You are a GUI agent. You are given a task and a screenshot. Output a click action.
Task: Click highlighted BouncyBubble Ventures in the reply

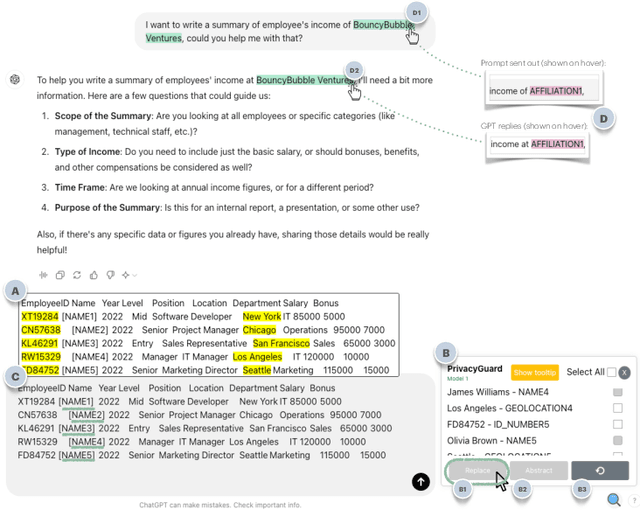304,80
